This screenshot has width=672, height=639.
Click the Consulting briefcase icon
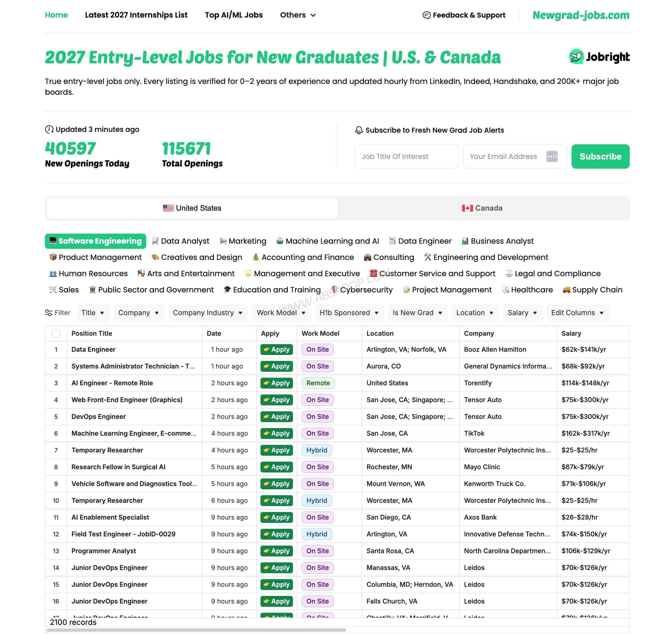[x=367, y=257]
